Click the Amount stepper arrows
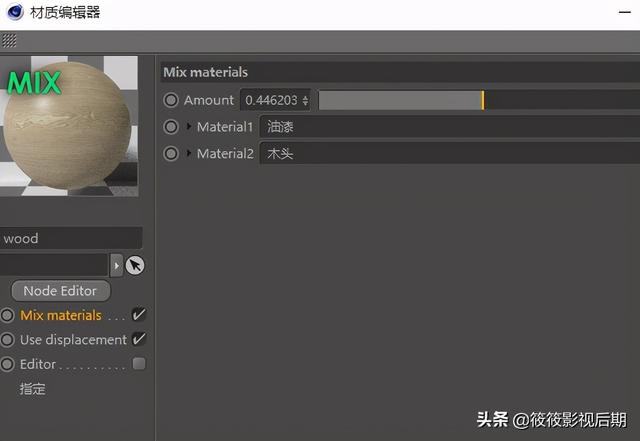This screenshot has width=640, height=441. tap(305, 100)
